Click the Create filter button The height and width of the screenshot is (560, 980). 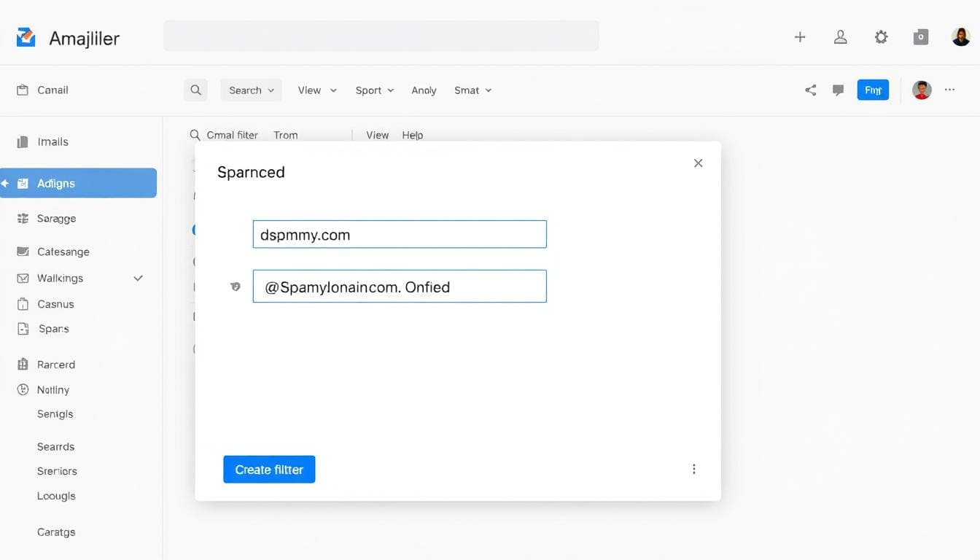pos(269,470)
